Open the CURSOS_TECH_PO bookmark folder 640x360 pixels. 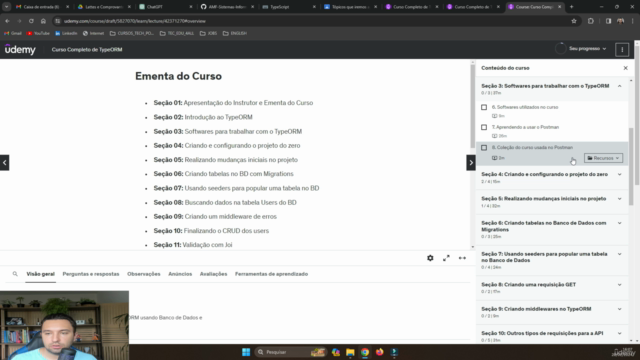click(132, 33)
